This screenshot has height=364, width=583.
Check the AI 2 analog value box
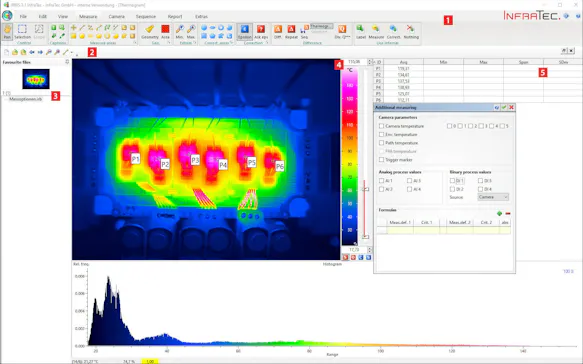click(381, 189)
